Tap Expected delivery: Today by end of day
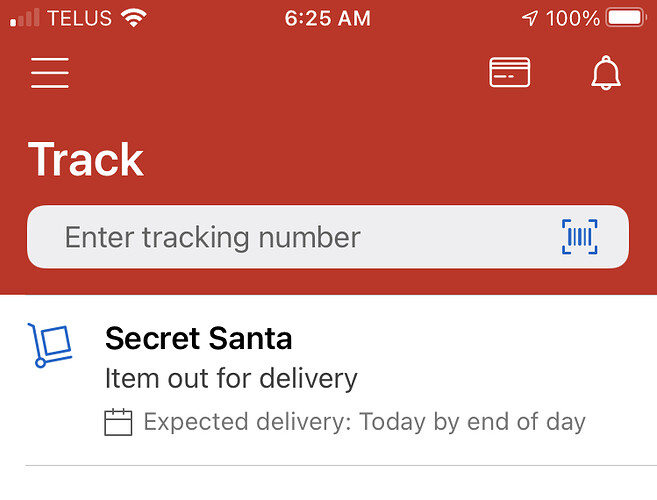This screenshot has height=500, width=657. pos(365,422)
